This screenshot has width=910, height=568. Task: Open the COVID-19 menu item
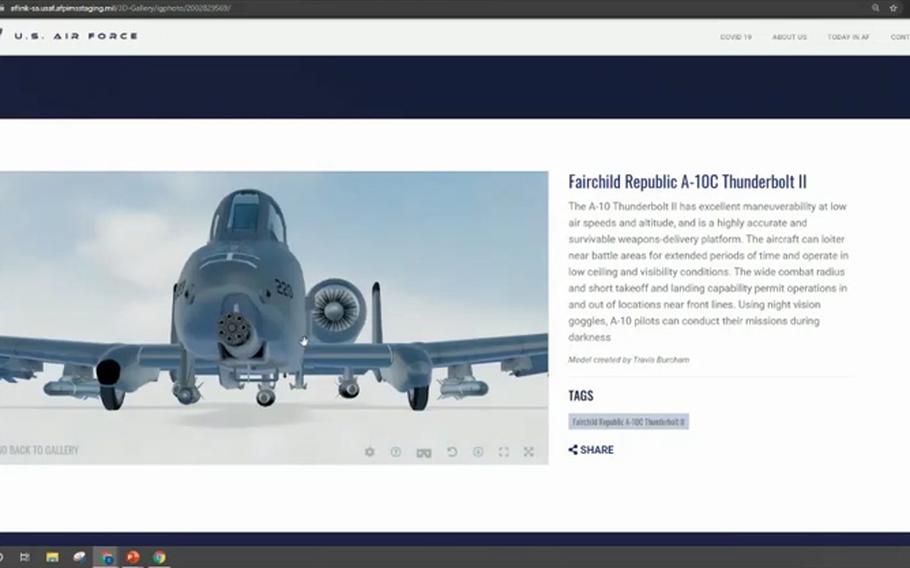(x=736, y=37)
